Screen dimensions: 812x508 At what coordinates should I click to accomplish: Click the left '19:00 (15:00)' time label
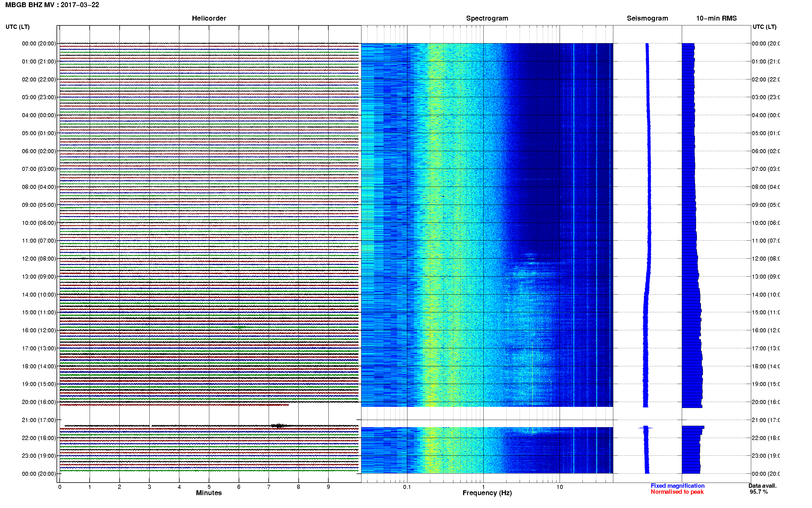pyautogui.click(x=39, y=384)
